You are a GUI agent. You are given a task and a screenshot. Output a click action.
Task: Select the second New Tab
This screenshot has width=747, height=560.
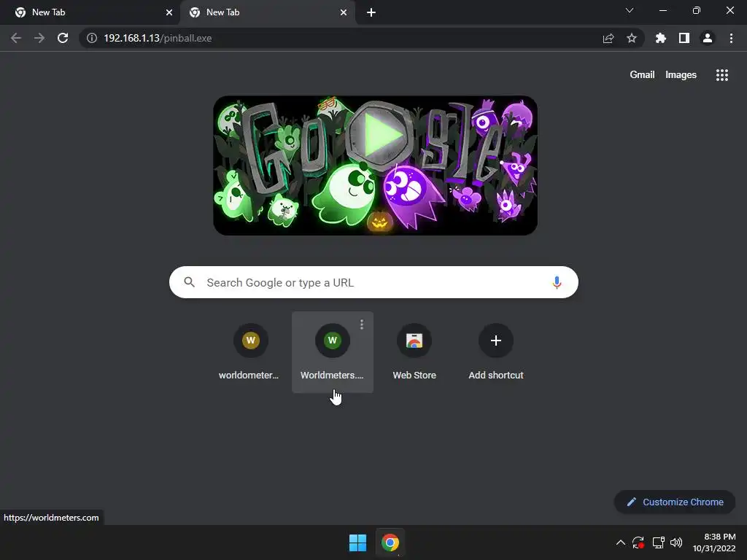(x=267, y=12)
